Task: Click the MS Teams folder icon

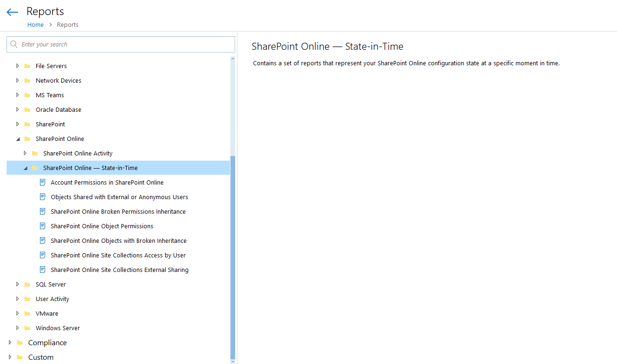Action: (27, 95)
